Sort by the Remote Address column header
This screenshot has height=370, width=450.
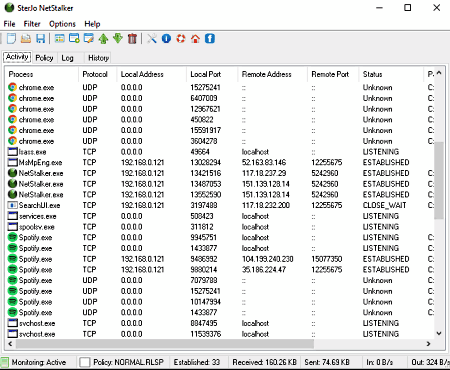pyautogui.click(x=273, y=74)
